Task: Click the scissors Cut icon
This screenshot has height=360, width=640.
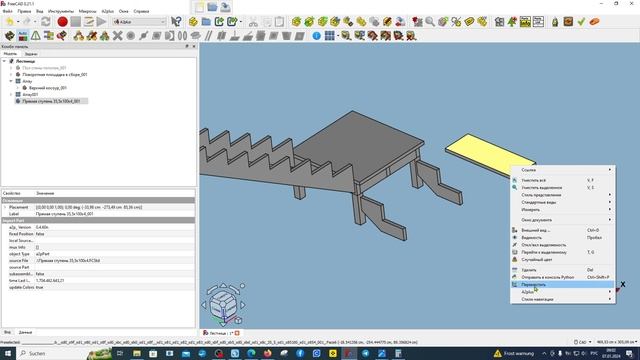Action: tap(253, 22)
